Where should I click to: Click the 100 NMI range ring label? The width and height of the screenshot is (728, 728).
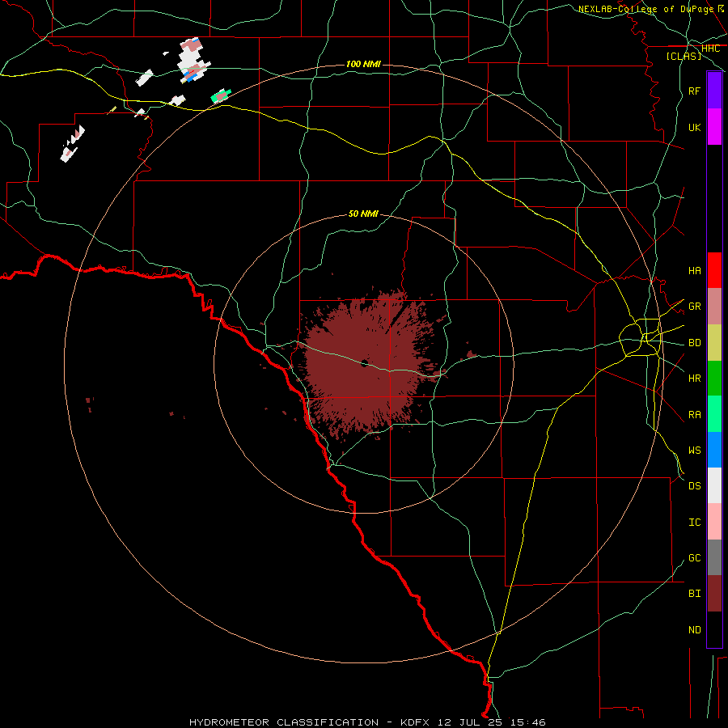pos(363,64)
